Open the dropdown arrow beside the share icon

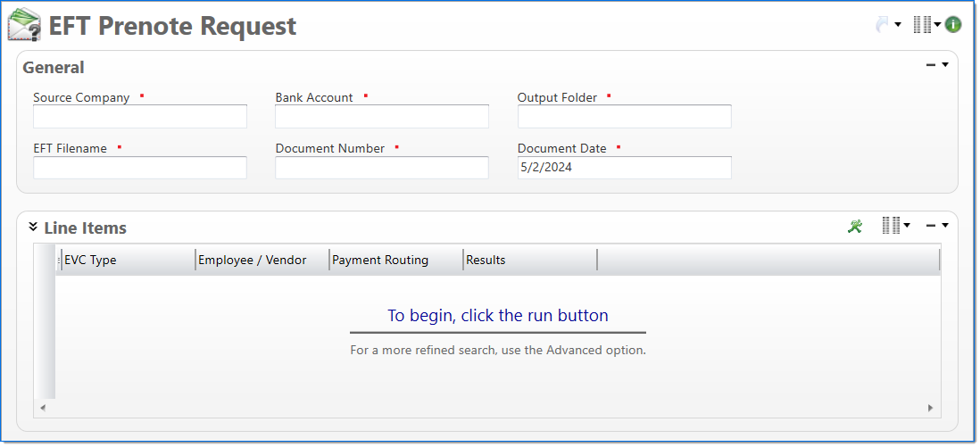(x=898, y=25)
